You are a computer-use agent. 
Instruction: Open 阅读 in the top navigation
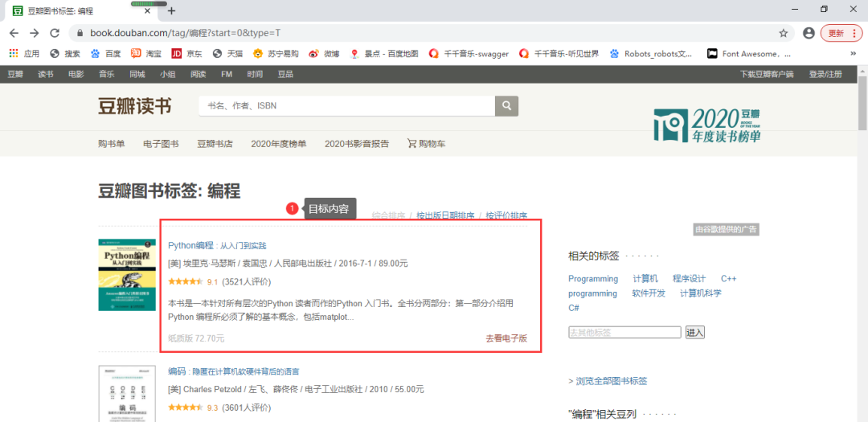tap(199, 74)
